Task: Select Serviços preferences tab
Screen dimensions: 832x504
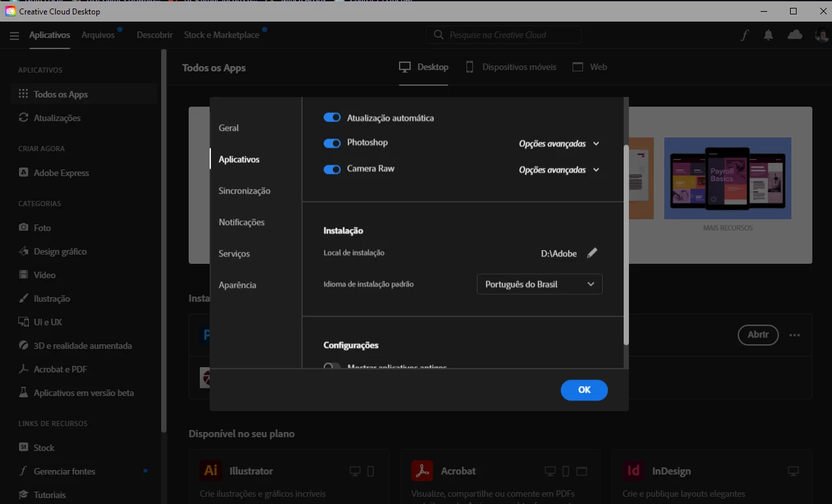Action: pyautogui.click(x=234, y=254)
